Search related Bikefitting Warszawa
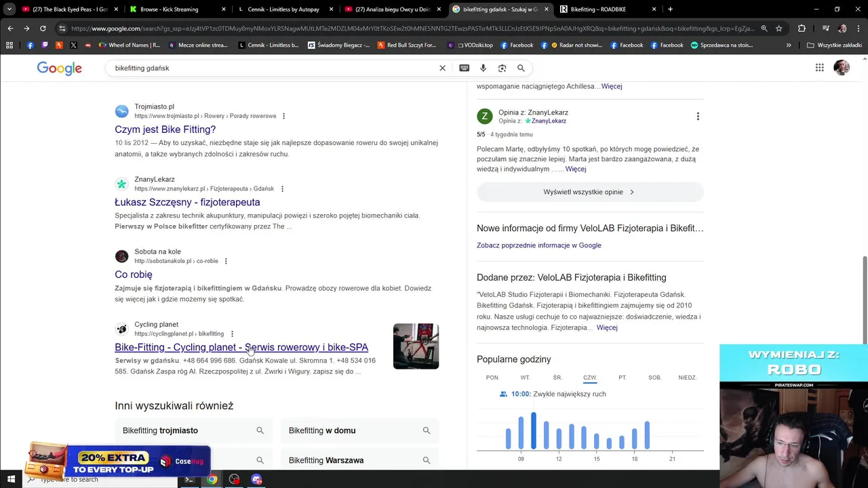 (359, 460)
